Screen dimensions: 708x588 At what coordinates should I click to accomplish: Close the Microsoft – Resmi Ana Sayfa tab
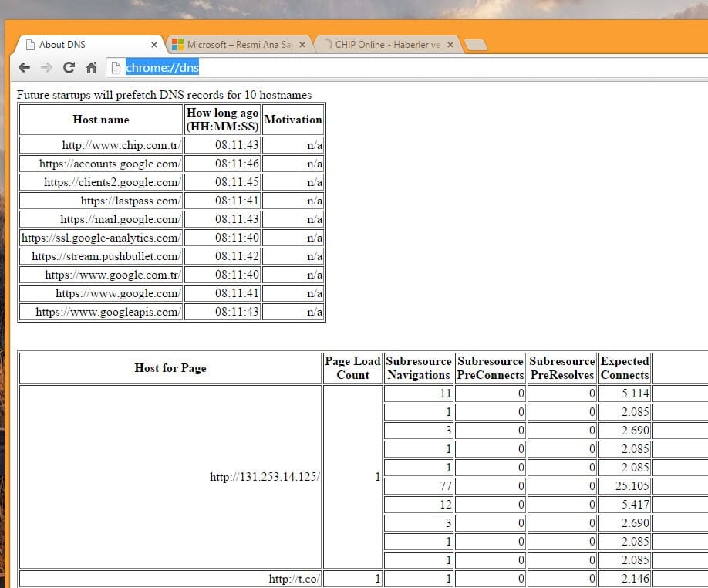(302, 45)
